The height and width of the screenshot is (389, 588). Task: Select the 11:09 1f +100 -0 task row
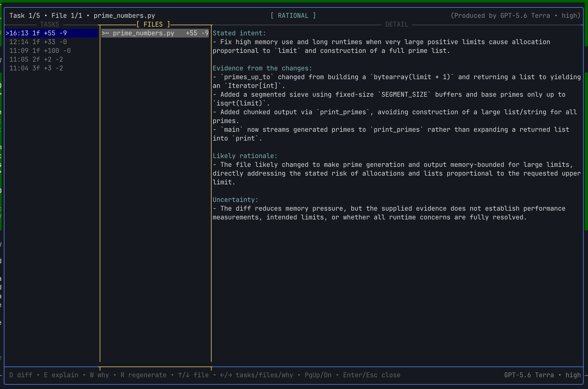pyautogui.click(x=51, y=51)
